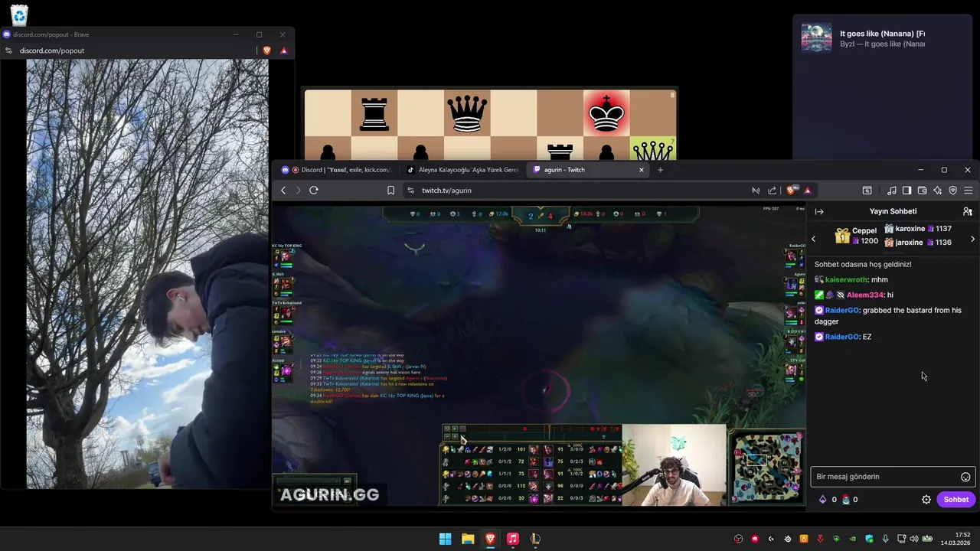Open kaiserwroth's chat profile
This screenshot has height=551, width=980.
click(846, 280)
